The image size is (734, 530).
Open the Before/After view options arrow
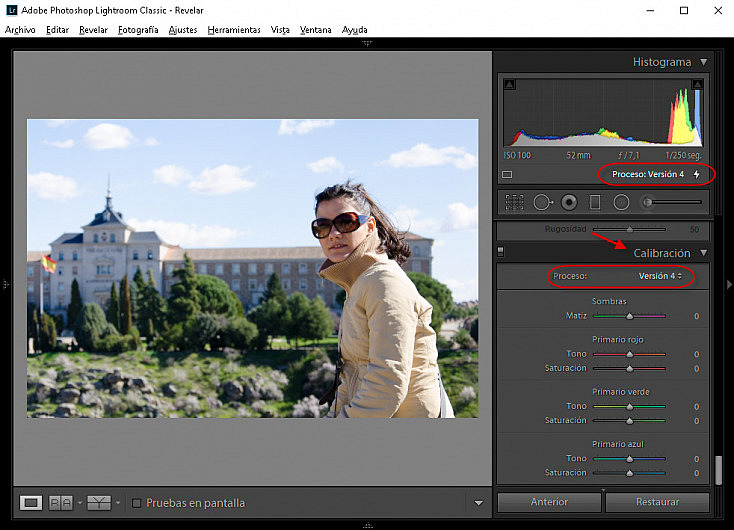[x=80, y=503]
